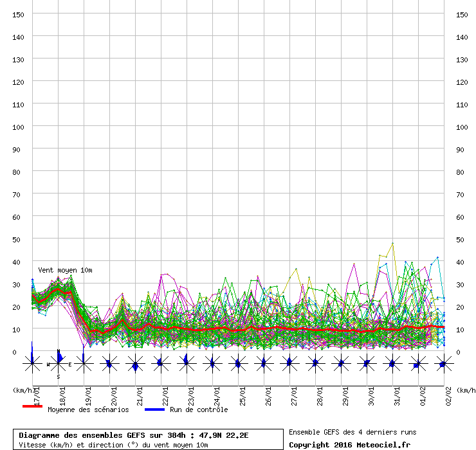Click the wind rose with W, E, S labels
476x450 pixels.
click(x=59, y=364)
